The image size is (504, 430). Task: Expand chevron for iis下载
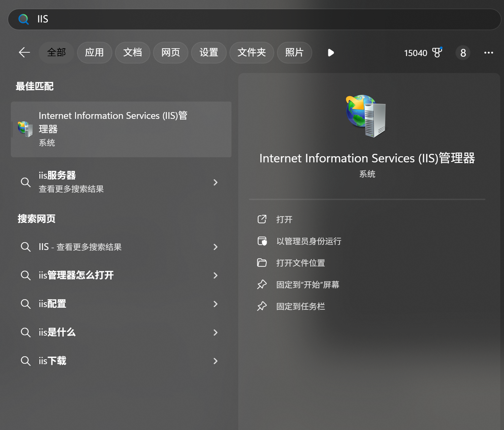coord(216,361)
